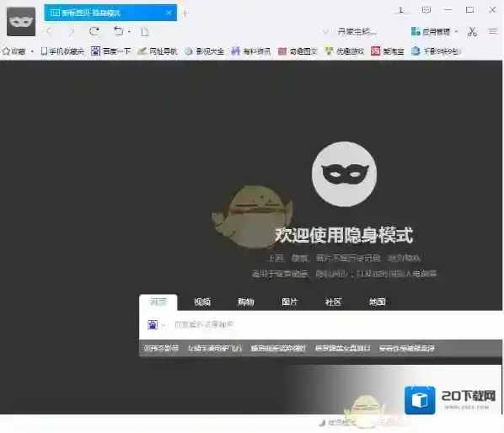Open a new tab with plus button
The image size is (504, 433).
[x=185, y=13]
